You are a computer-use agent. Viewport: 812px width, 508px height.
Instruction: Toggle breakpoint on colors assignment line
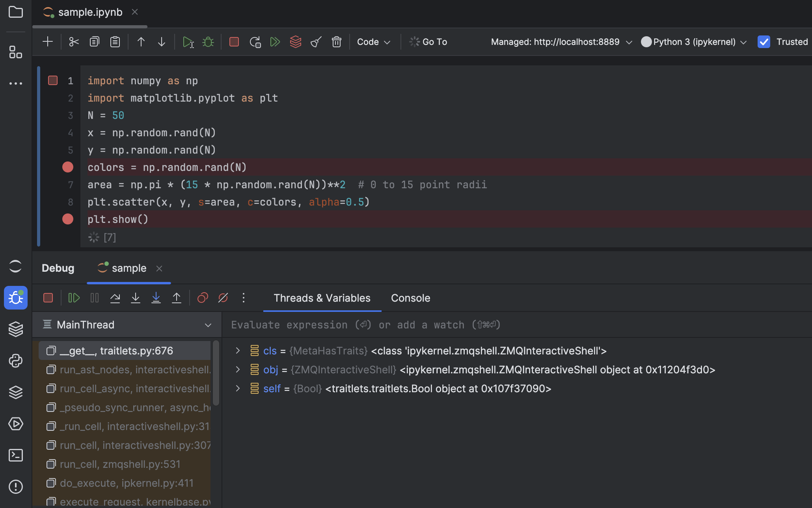(68, 167)
